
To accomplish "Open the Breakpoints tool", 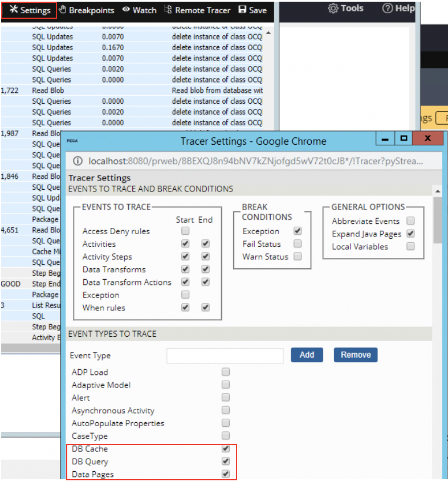I will point(87,10).
